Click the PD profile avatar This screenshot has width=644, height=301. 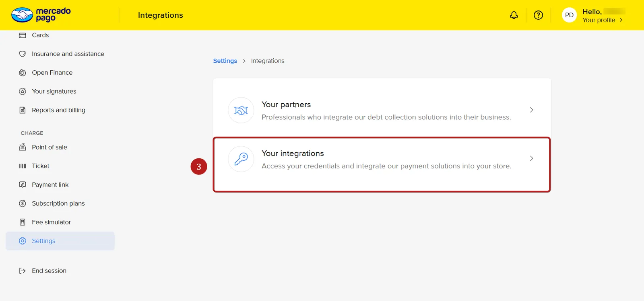[x=569, y=15]
